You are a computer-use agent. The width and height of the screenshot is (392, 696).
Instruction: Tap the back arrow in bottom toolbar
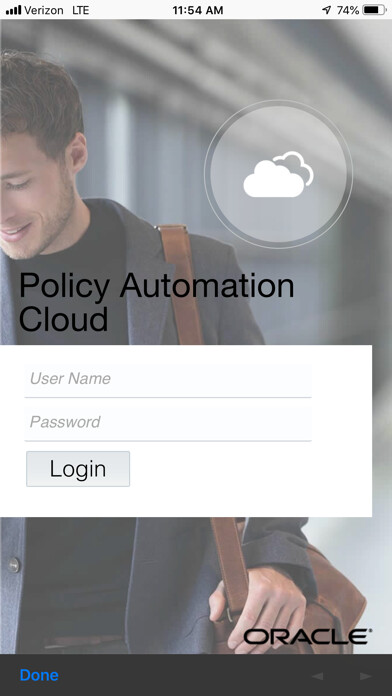(317, 676)
